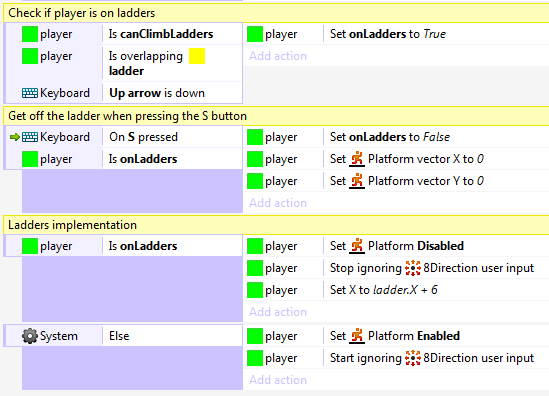This screenshot has height=396, width=549.
Task: Click the Keyboard icon beside 'Up arrow is down'
Action: pyautogui.click(x=30, y=93)
